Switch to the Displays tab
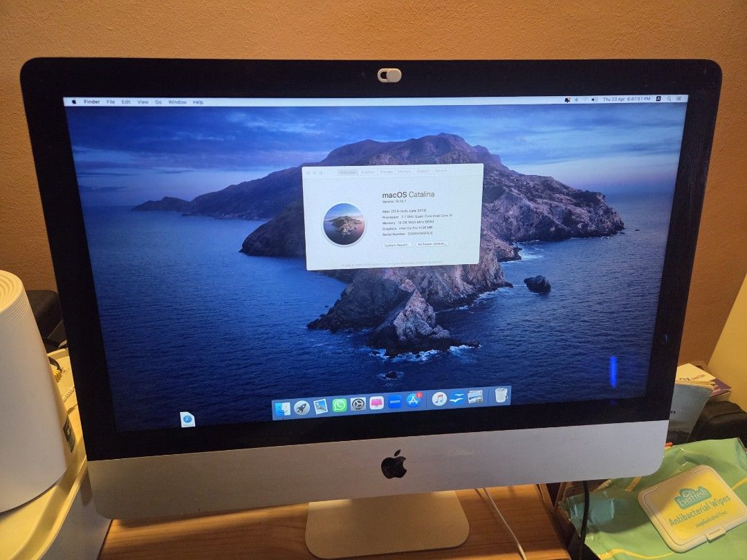 [368, 171]
